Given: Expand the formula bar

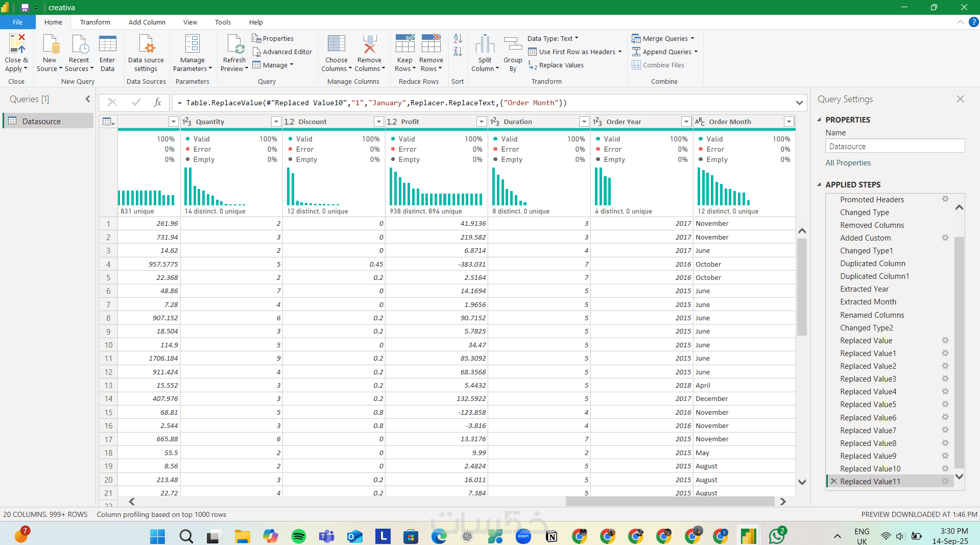Looking at the screenshot, I should click(x=799, y=103).
